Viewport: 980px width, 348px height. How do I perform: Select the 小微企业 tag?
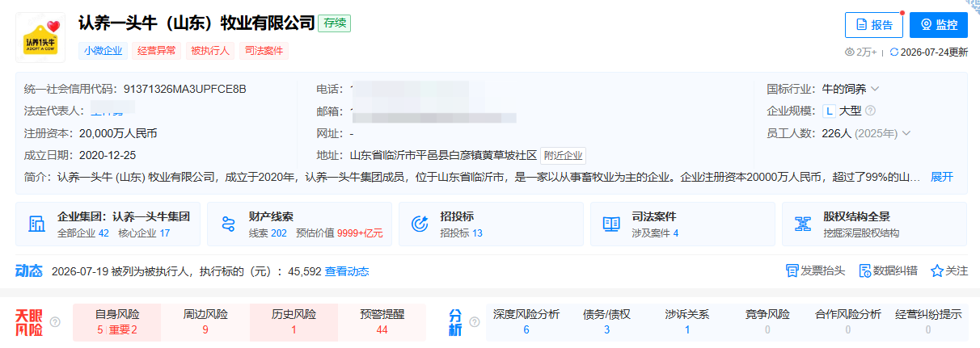103,50
